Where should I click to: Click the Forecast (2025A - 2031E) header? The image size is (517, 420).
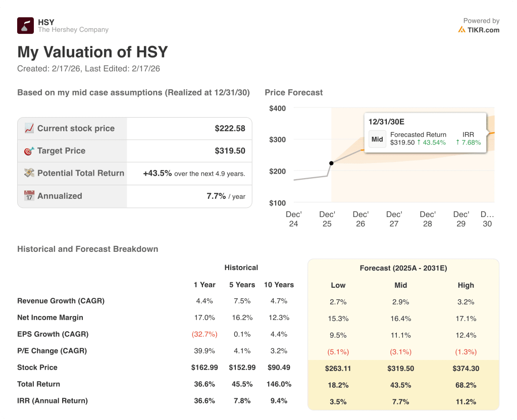403,268
